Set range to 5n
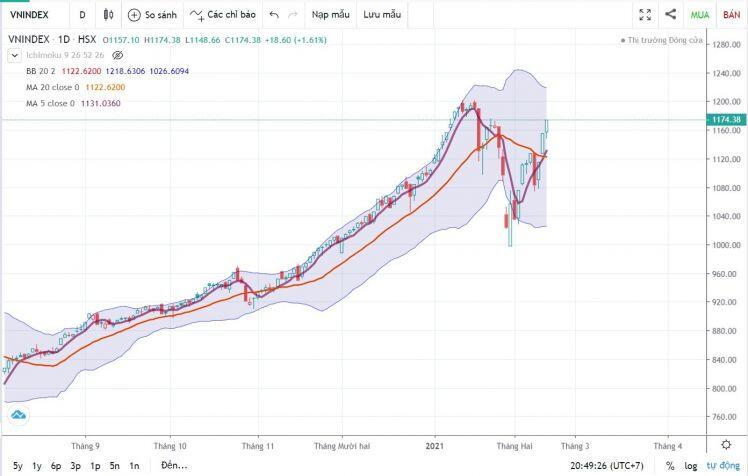 (114, 466)
